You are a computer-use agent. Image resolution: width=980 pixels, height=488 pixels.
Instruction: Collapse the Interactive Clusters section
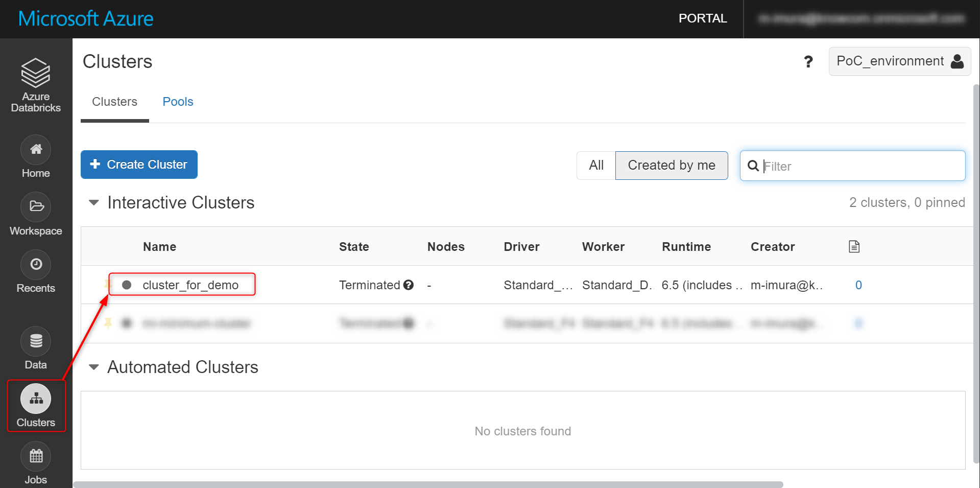94,203
